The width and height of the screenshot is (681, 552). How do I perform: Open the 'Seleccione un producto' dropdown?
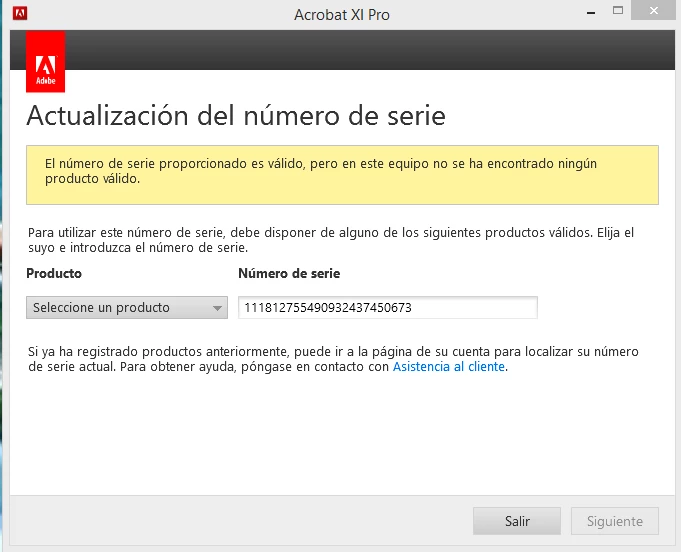click(127, 307)
